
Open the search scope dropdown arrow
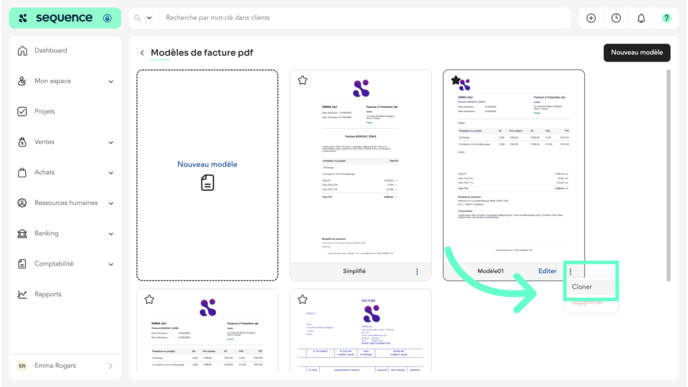(x=149, y=18)
